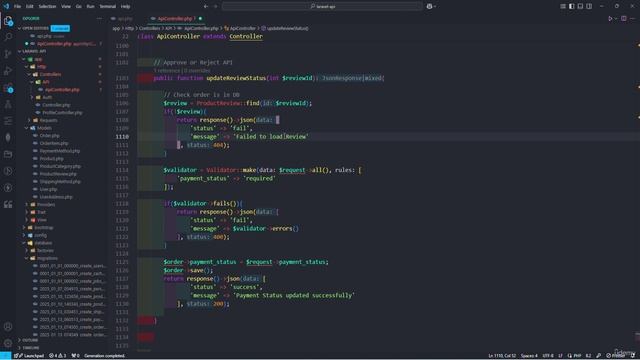Open the run dropdown arrow next to play icon
This screenshot has height=360, width=640.
coord(616,18)
